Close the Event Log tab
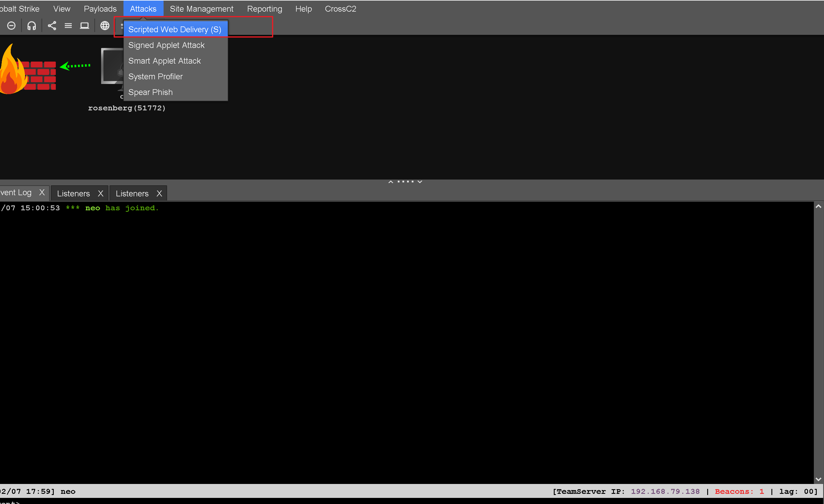 tap(42, 192)
